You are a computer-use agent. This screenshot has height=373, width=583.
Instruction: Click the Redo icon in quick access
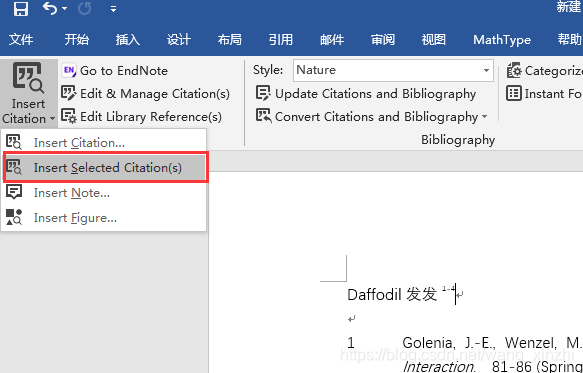(x=85, y=8)
